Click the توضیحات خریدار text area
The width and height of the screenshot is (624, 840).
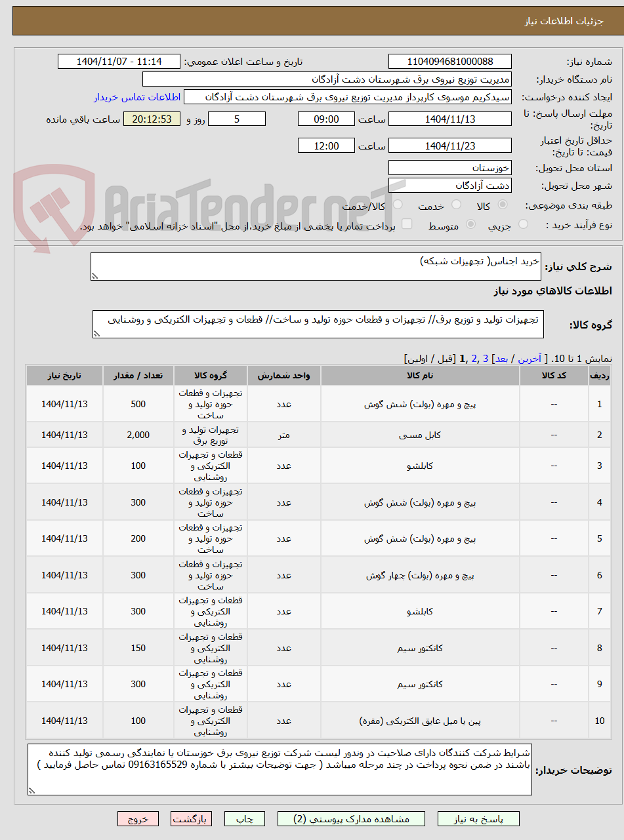coord(280,769)
